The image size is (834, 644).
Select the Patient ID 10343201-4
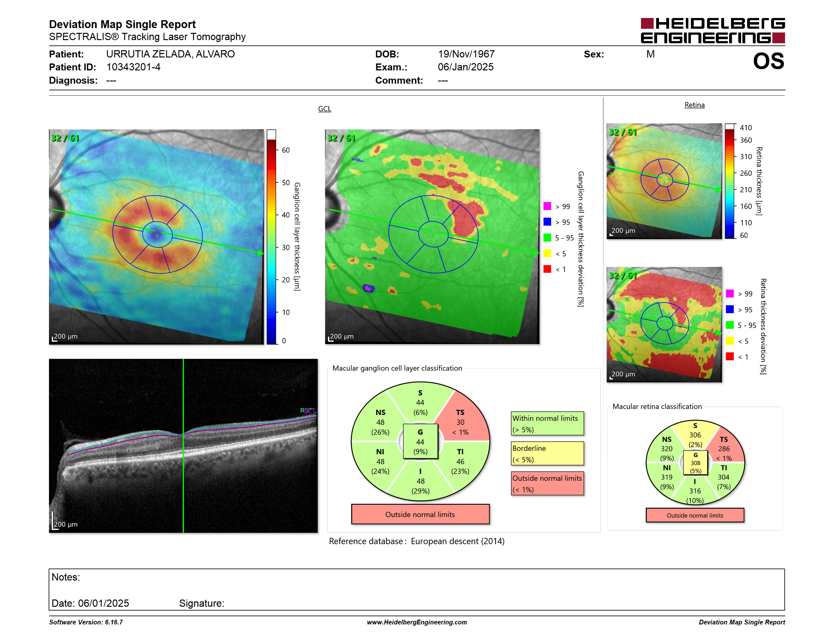[133, 67]
